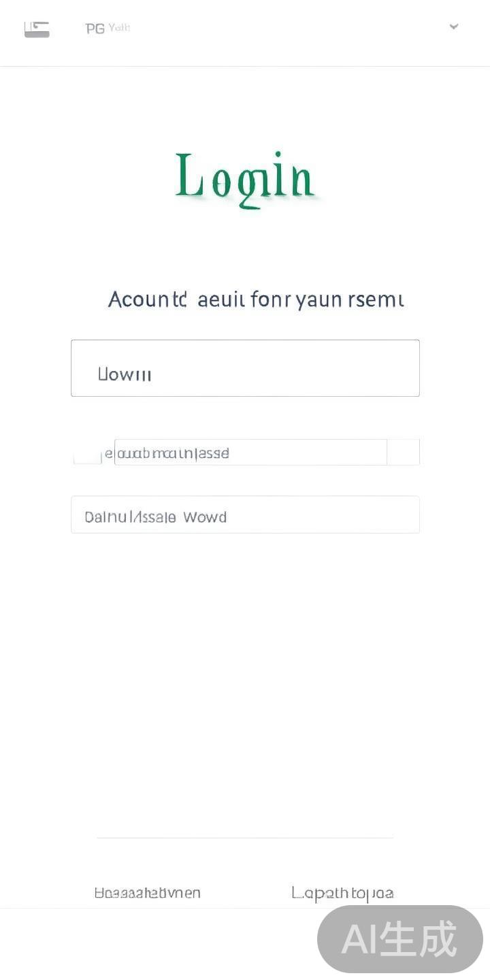
Task: Click the menu icon in the top-left header
Action: point(37,29)
